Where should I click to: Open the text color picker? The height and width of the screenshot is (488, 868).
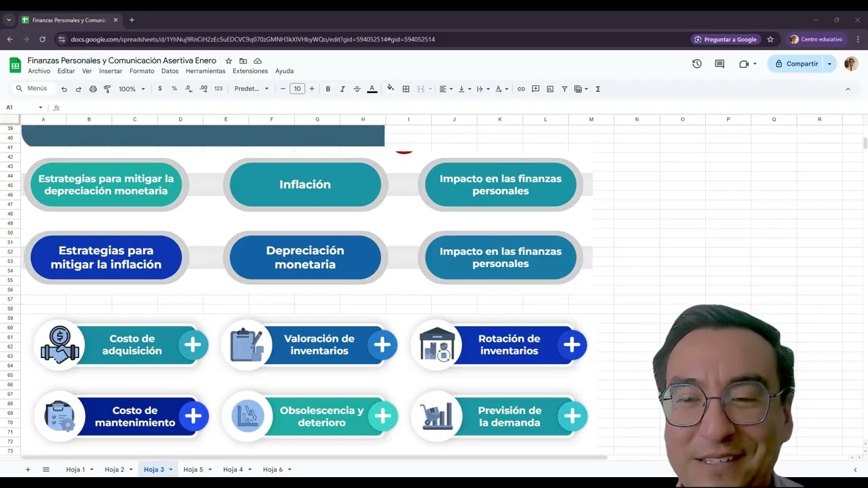pos(372,89)
